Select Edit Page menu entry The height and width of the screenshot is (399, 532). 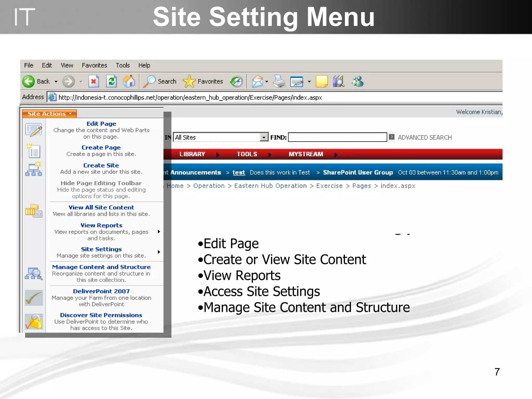(x=101, y=130)
